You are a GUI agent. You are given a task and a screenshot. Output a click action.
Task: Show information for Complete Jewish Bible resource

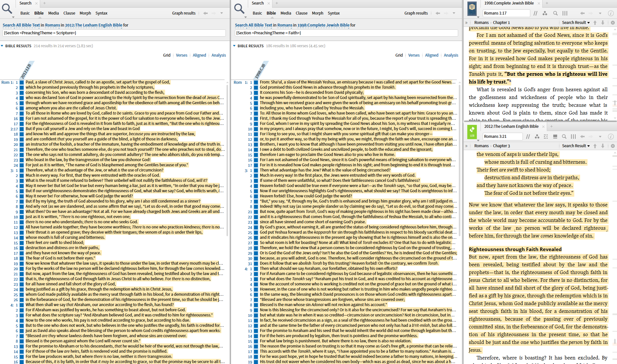tap(611, 13)
